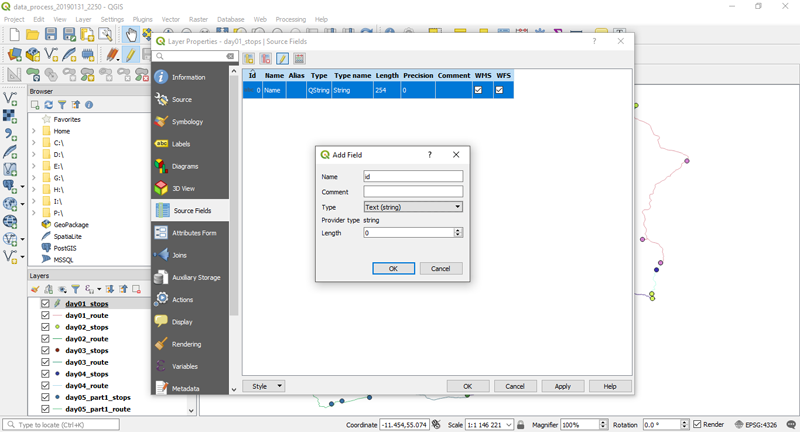Screen dimensions: 800x432
Task: Expand the D:\ drive in Browser
Action: pos(34,155)
